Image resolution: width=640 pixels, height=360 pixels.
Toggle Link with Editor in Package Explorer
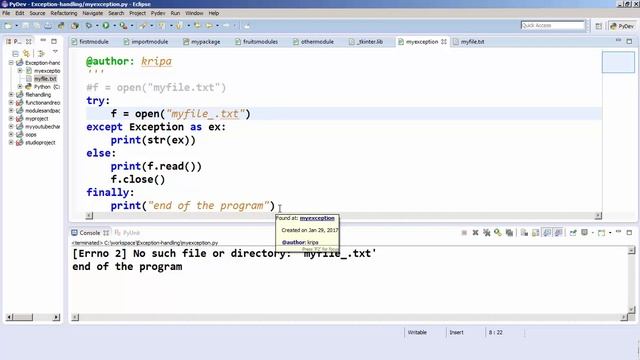pyautogui.click(x=26, y=53)
